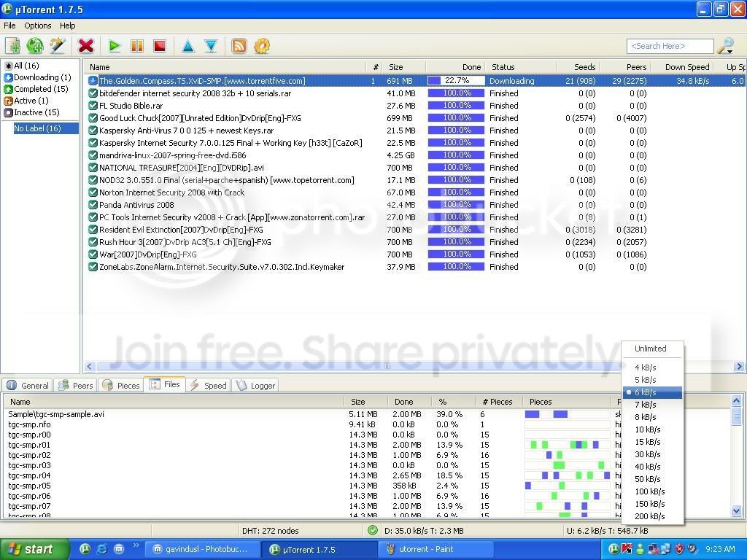747x560 pixels.
Task: Open the Options menu
Action: 38,26
